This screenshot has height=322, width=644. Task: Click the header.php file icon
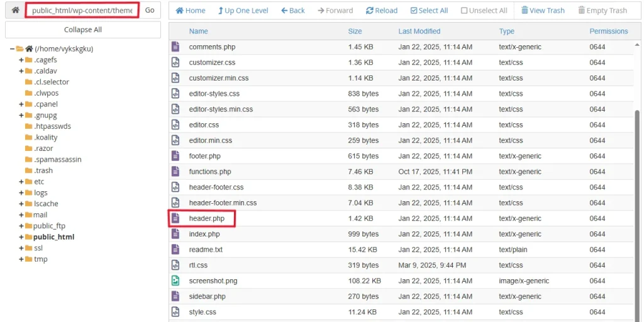175,218
